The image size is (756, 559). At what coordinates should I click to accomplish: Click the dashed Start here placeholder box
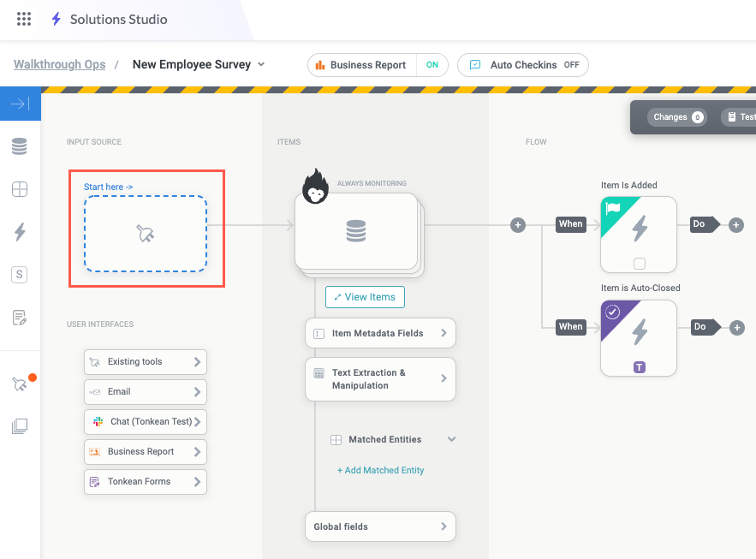click(146, 231)
